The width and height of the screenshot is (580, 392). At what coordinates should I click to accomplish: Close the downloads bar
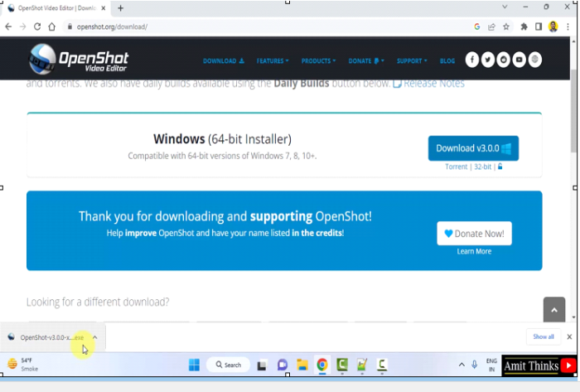coord(569,336)
